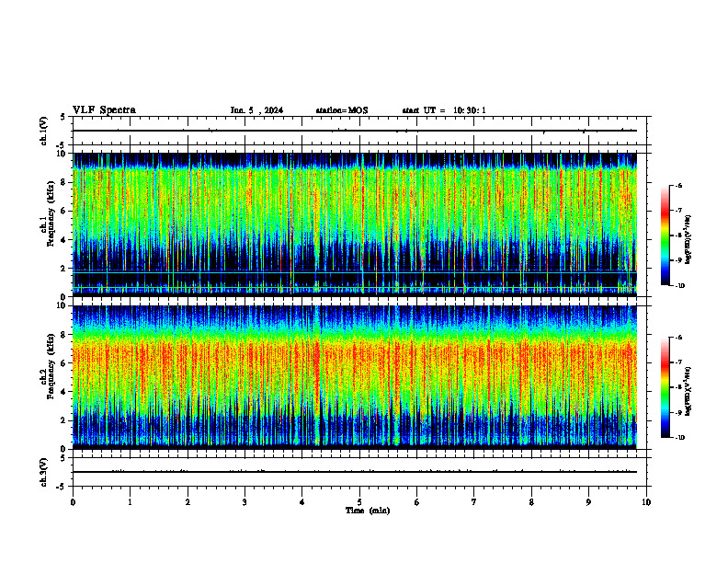Click the "VLF Spectra" plot title
This screenshot has width=728, height=563.
[104, 110]
